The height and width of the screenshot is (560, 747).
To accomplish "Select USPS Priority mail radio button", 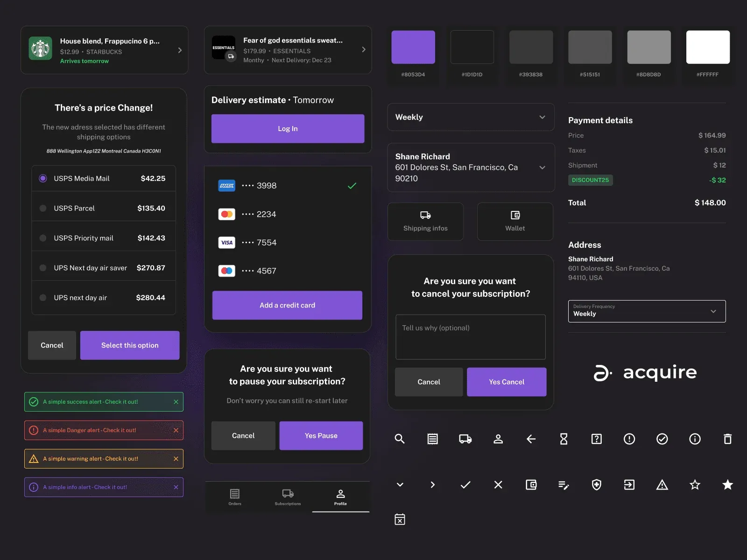I will pyautogui.click(x=43, y=238).
